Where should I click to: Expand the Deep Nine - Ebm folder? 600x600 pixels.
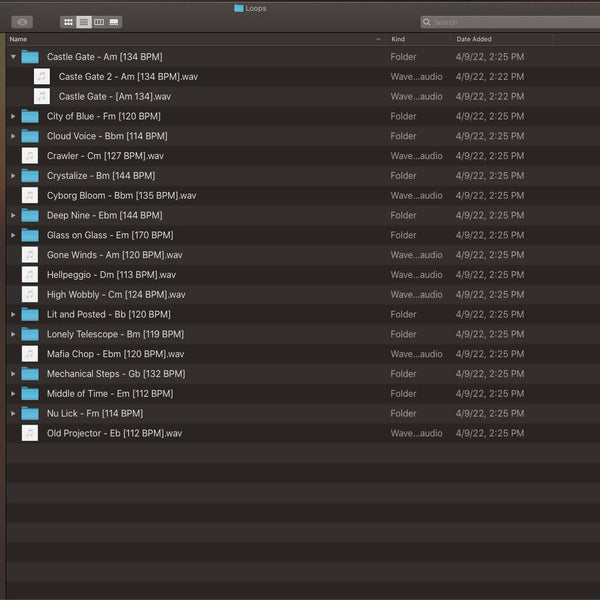tap(13, 215)
